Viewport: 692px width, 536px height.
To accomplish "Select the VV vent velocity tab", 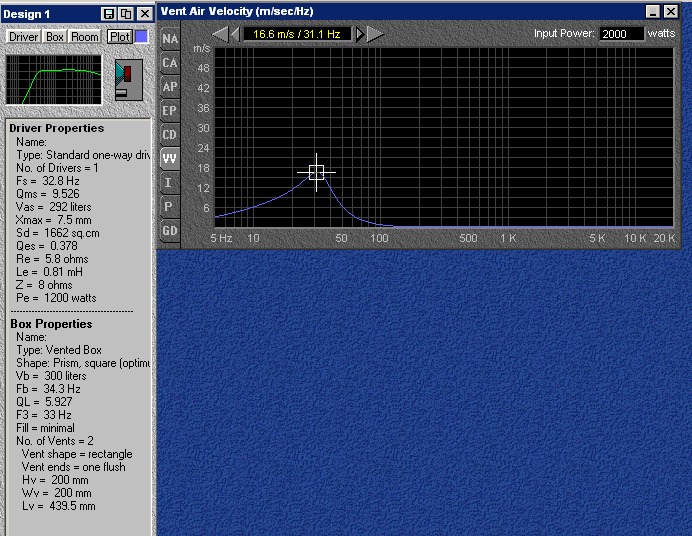I will tap(170, 158).
